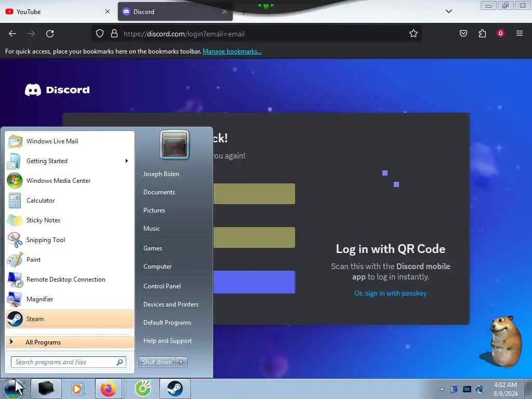Go back to previous page
Viewport: 532px width, 399px height.
(12, 34)
